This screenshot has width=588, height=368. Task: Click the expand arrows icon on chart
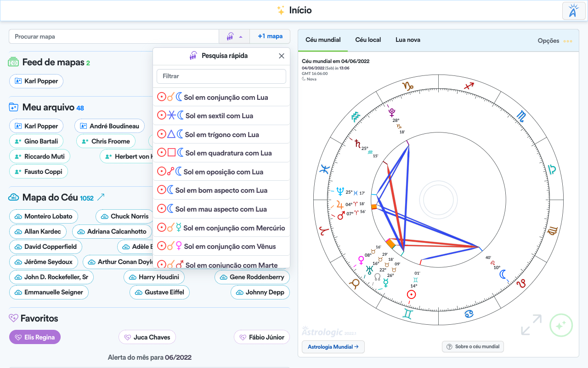pos(531,325)
